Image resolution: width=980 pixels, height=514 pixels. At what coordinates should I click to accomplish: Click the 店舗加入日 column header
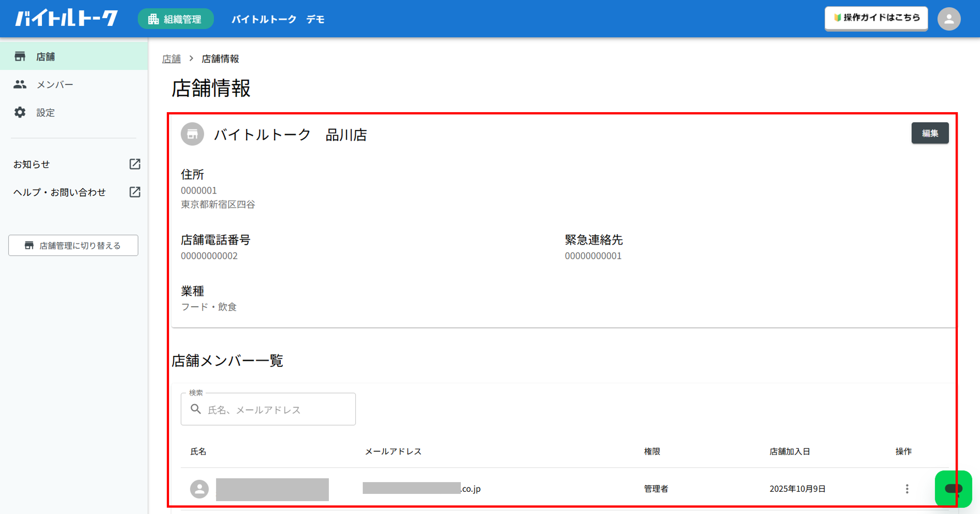tap(789, 452)
